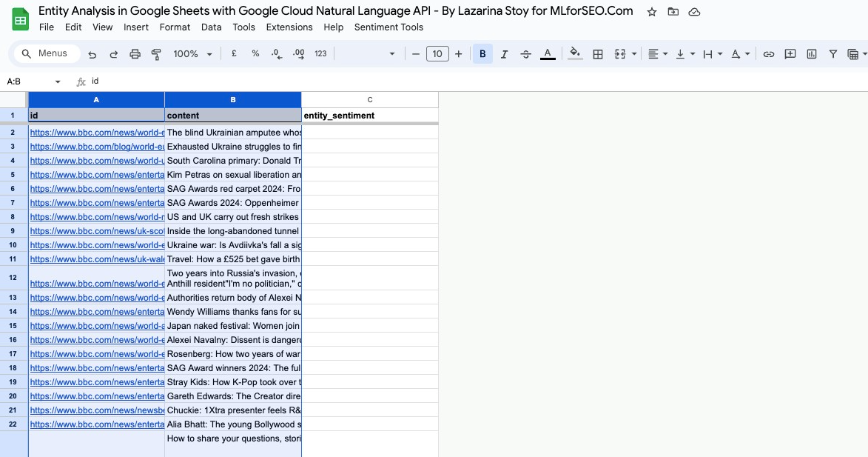Open the Edit menu
Image resolution: width=868 pixels, height=457 pixels.
[73, 27]
